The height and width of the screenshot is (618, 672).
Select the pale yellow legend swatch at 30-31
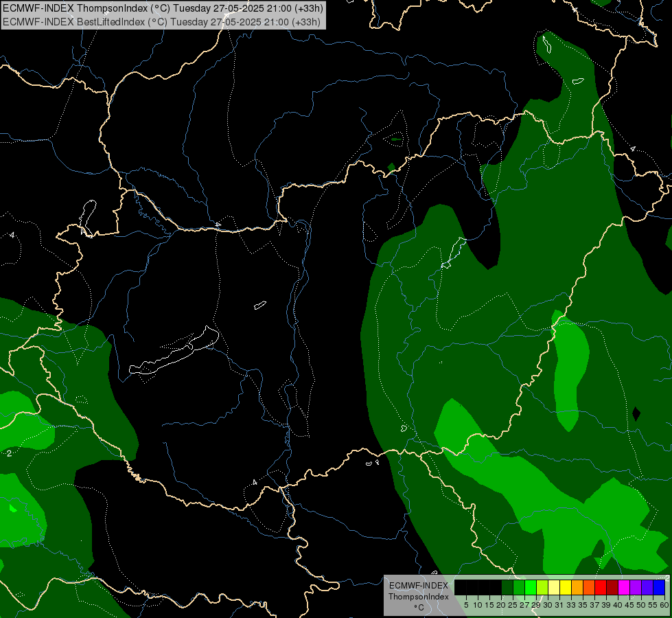[x=554, y=587]
